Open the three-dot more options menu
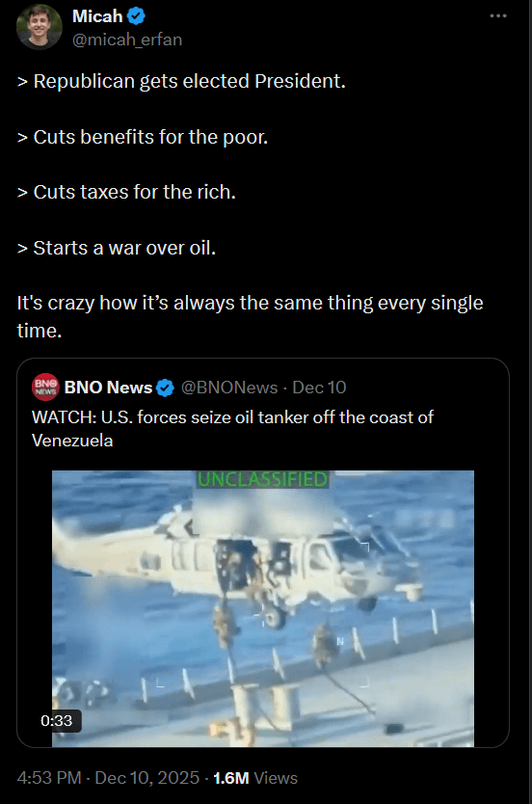This screenshot has width=532, height=804. 498,15
